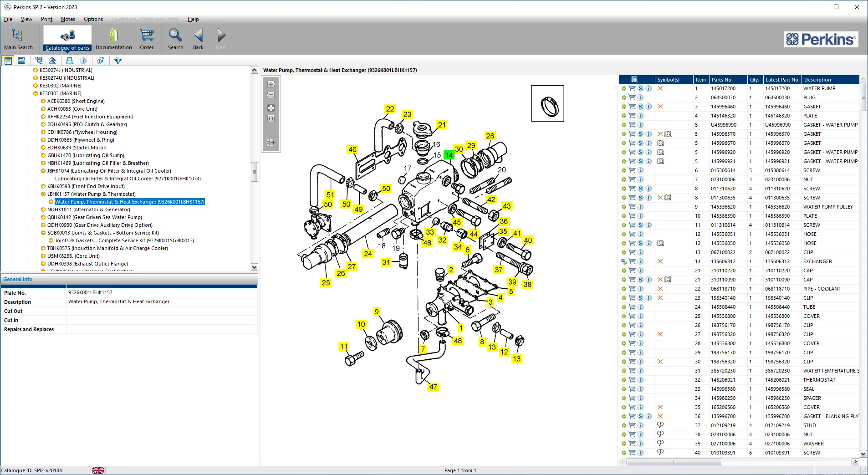Viewport: 868px width, 475px height.
Task: Expand NDHK1811 (Alternator & Generator) node
Action: (x=43, y=209)
